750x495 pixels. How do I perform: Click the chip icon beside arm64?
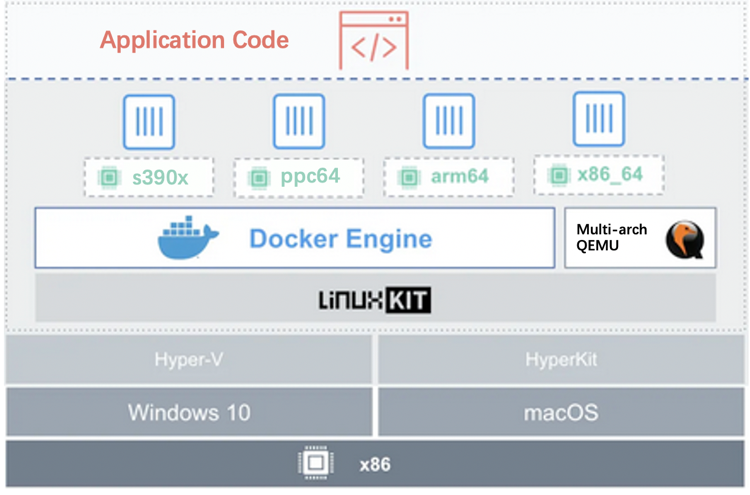[x=409, y=178]
